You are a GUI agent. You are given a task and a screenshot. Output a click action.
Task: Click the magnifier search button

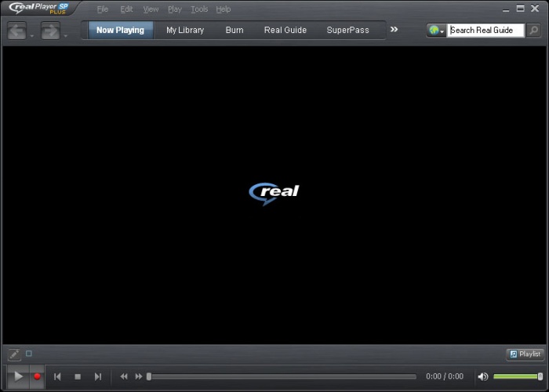coord(533,30)
